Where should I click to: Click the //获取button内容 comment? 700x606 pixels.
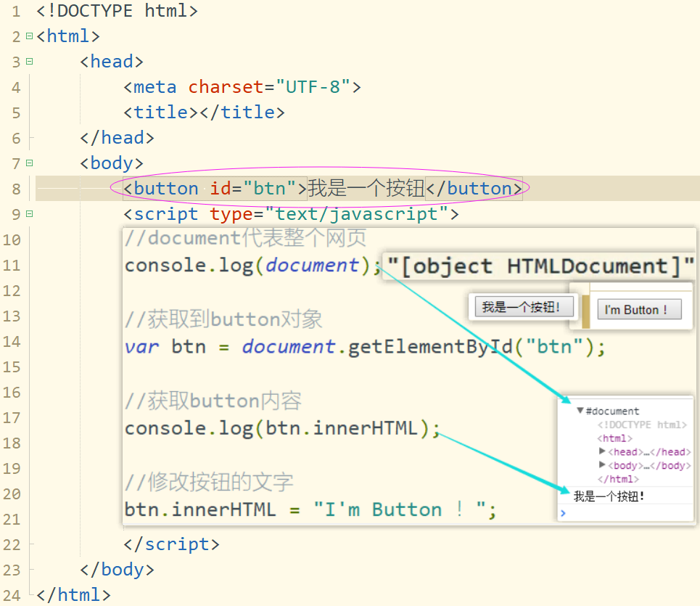(213, 401)
